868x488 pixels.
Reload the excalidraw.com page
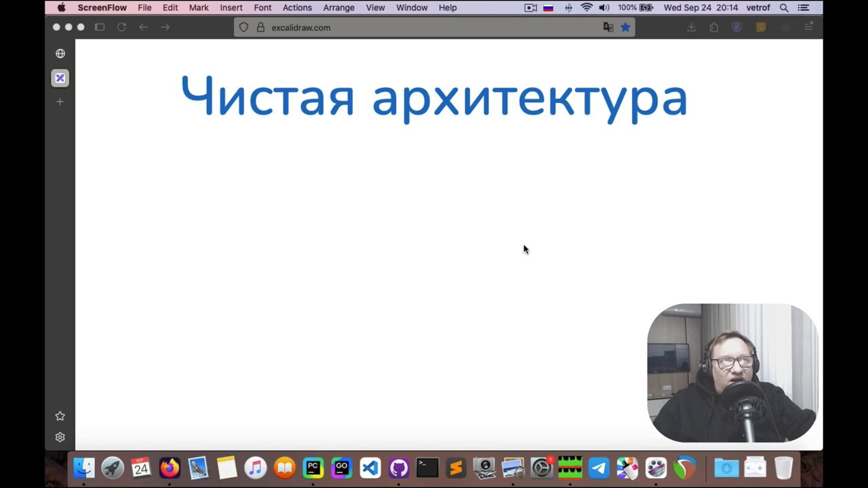[121, 27]
